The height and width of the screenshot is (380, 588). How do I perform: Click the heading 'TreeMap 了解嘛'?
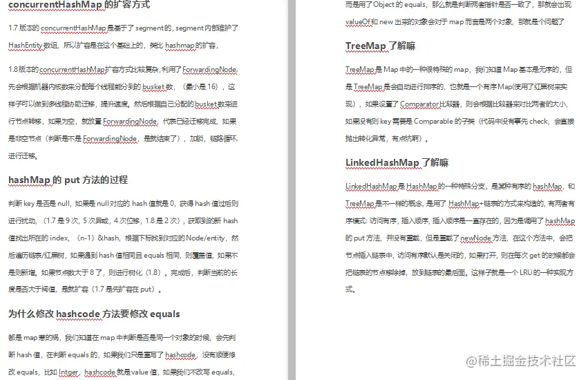coord(380,46)
